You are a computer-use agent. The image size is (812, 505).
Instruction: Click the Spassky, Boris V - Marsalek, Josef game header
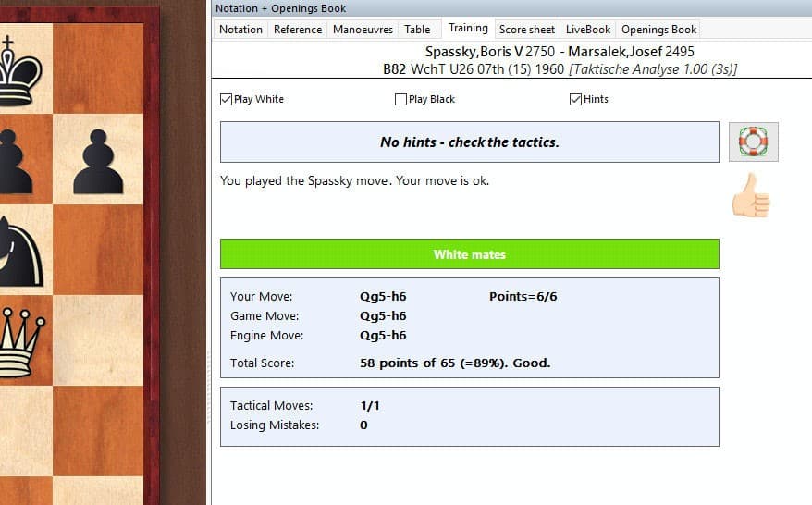pyautogui.click(x=560, y=52)
